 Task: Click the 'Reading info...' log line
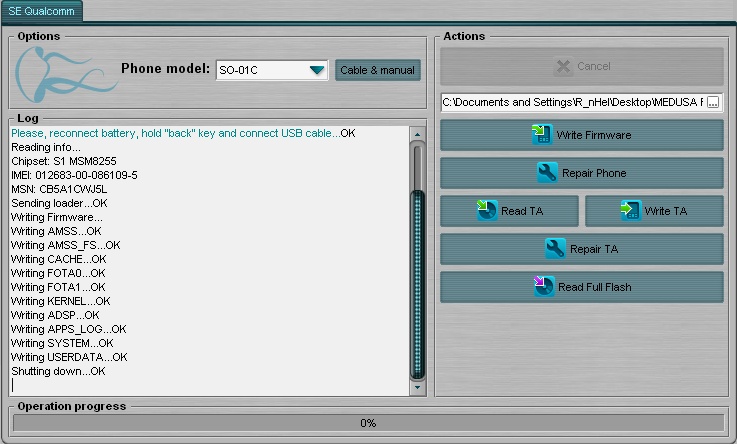click(46, 147)
